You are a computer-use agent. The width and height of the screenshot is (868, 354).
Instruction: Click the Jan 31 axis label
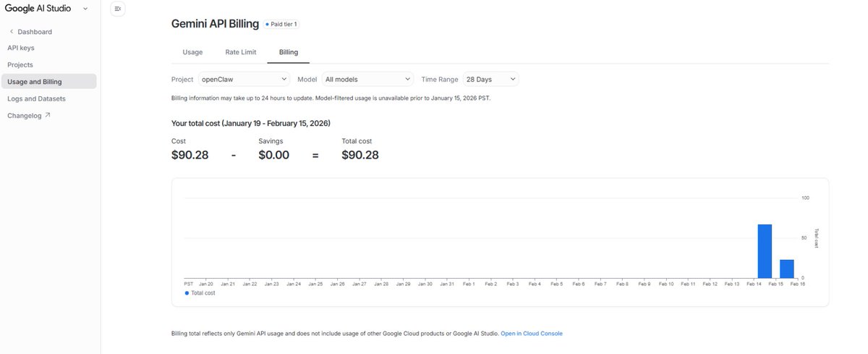point(447,284)
